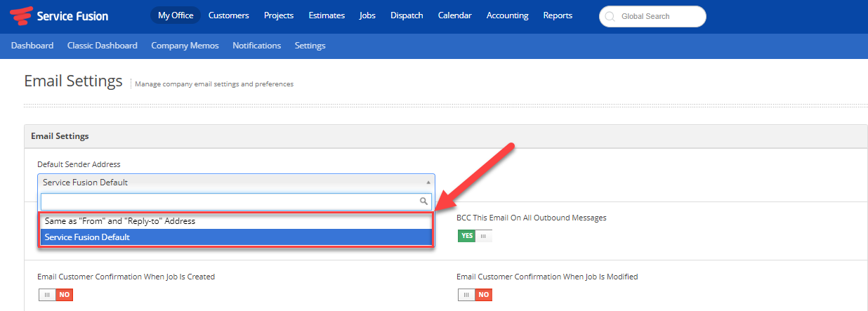The height and width of the screenshot is (311, 868).
Task: Open the Calendar menu
Action: coord(455,15)
